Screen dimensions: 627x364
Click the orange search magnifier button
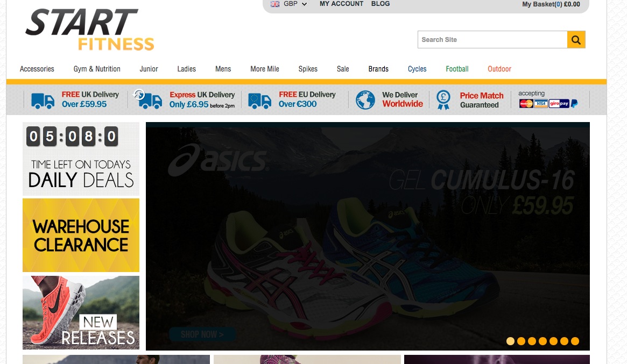[x=576, y=40]
